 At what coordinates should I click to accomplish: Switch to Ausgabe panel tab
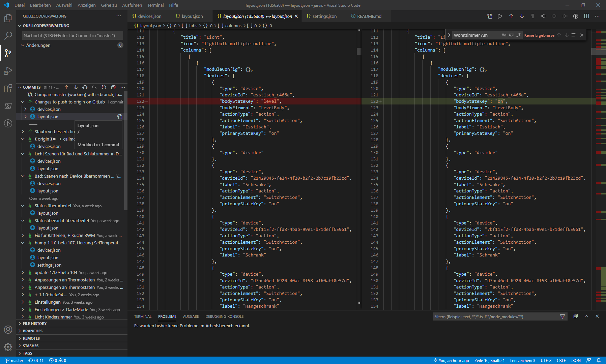[191, 316]
